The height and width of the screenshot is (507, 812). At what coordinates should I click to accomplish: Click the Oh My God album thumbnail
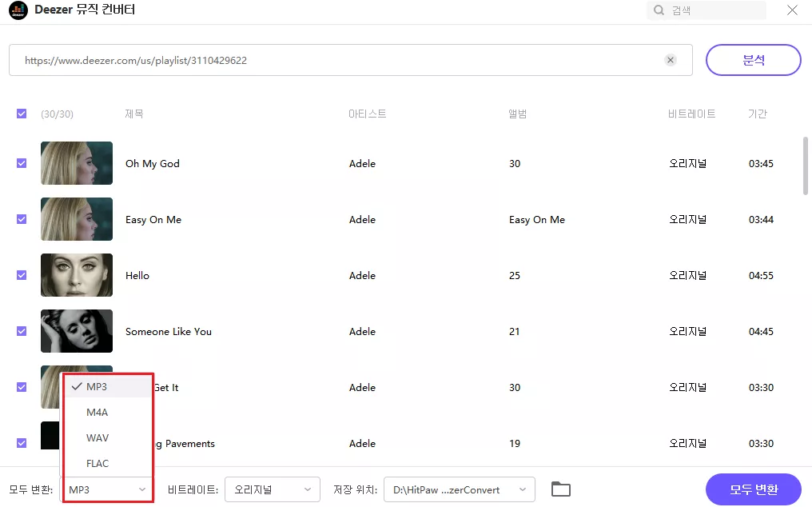77,163
